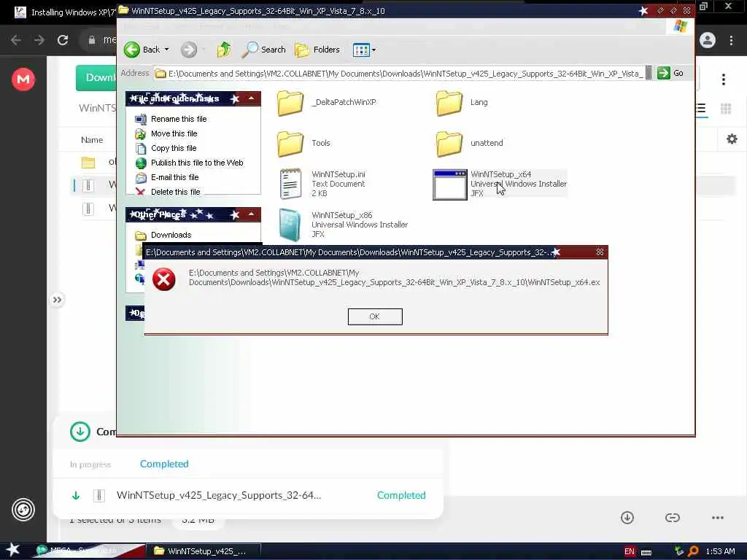The image size is (747, 560).
Task: Select the Lang folder
Action: tap(462, 103)
